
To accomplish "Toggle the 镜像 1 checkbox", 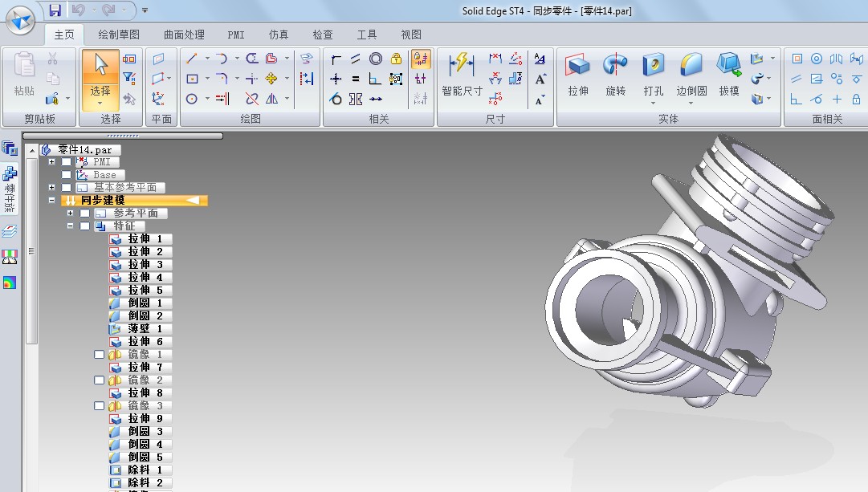I will tap(99, 354).
